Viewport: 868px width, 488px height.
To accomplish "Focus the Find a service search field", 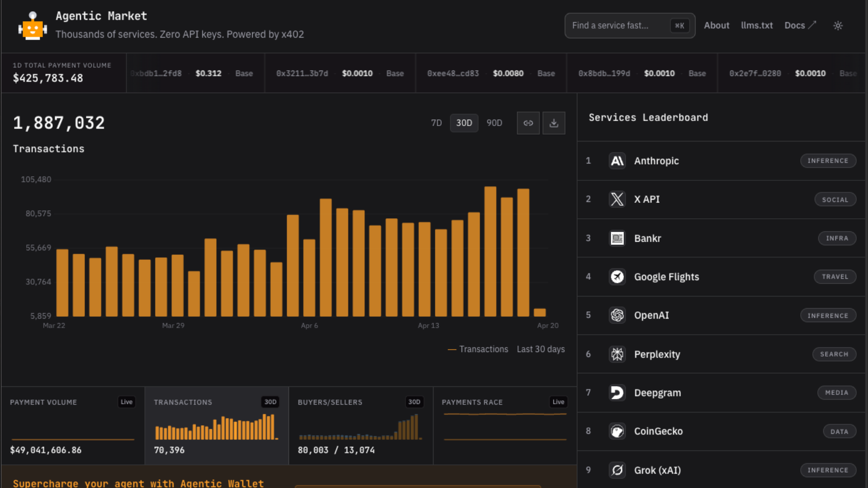I will [x=630, y=26].
